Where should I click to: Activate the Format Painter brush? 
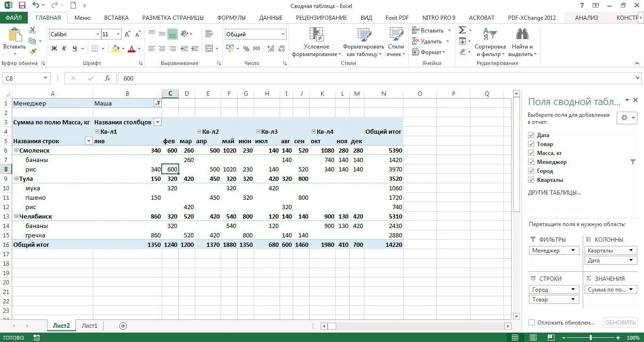(x=33, y=52)
